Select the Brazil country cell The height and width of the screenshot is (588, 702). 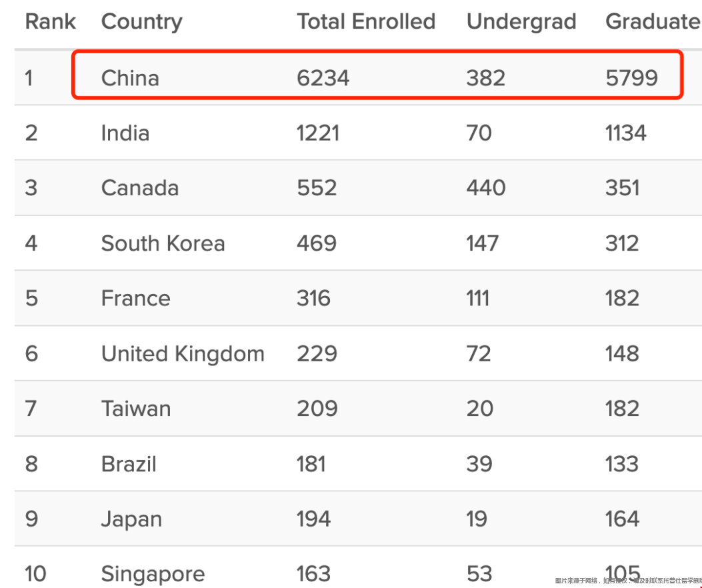pos(129,464)
